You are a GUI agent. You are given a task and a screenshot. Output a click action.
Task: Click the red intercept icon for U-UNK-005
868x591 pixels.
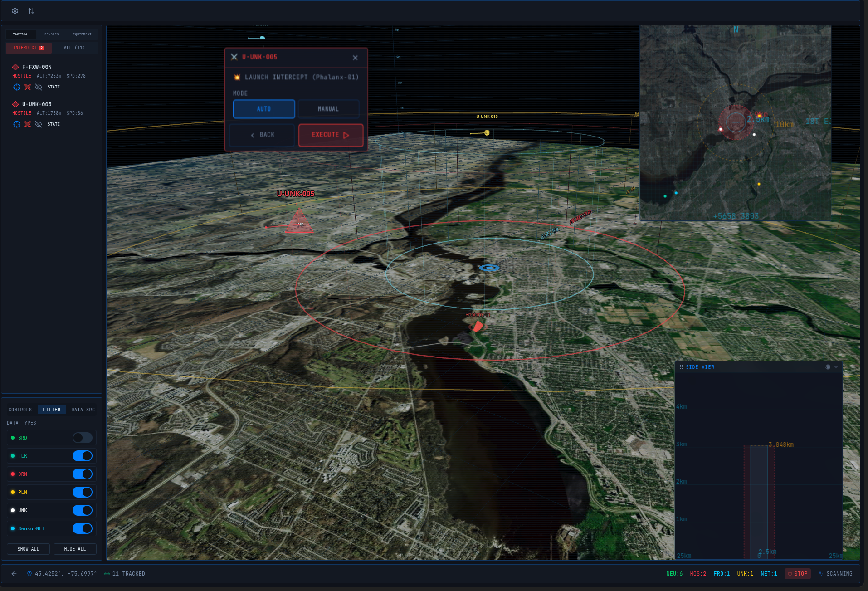[28, 124]
